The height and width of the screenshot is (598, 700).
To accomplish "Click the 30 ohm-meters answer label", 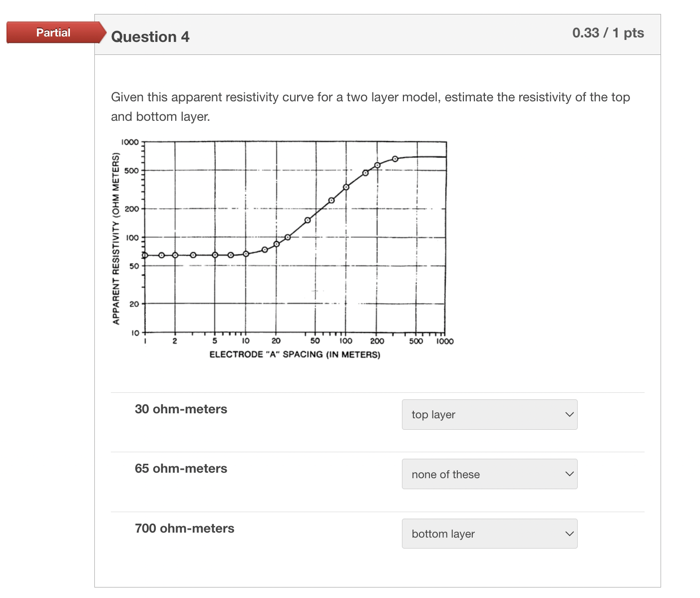I will (181, 409).
